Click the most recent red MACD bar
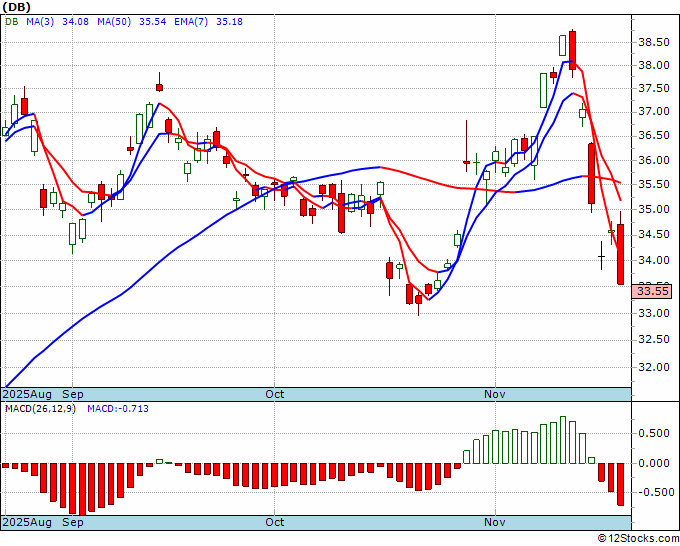Image resolution: width=680 pixels, height=546 pixels. [621, 484]
